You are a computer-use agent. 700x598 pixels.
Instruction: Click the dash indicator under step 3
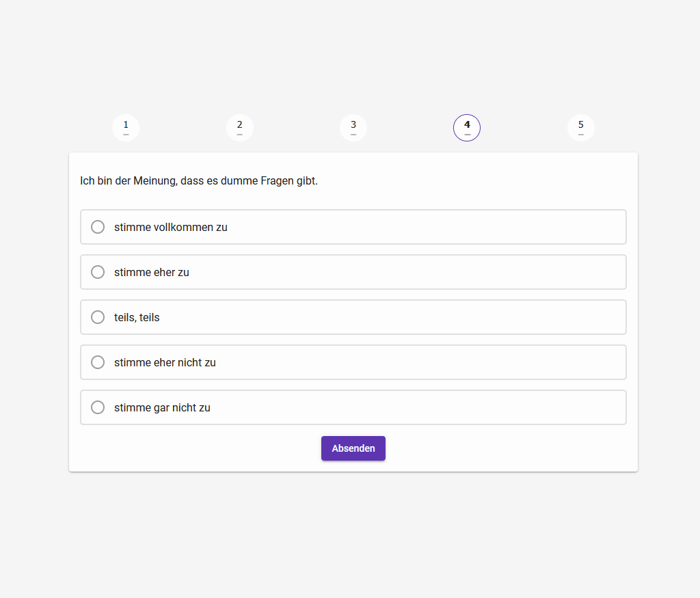point(353,135)
